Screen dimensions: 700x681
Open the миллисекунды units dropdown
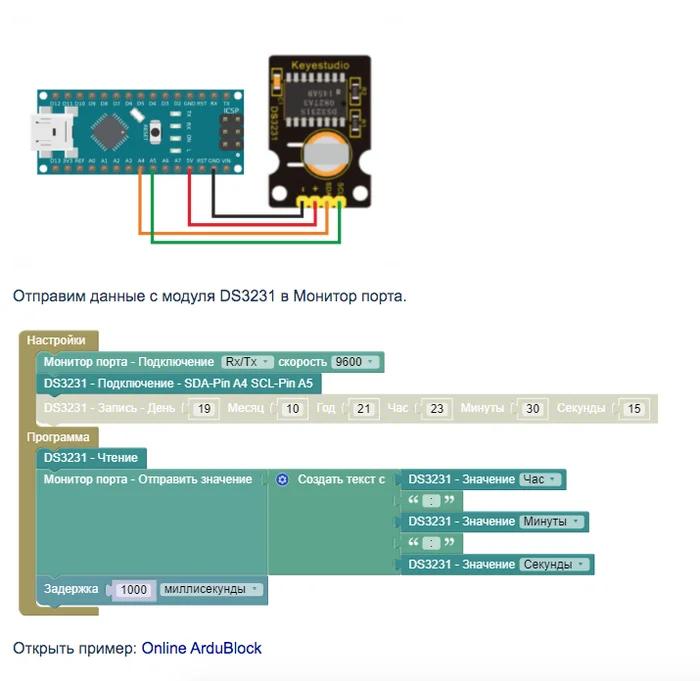click(211, 589)
